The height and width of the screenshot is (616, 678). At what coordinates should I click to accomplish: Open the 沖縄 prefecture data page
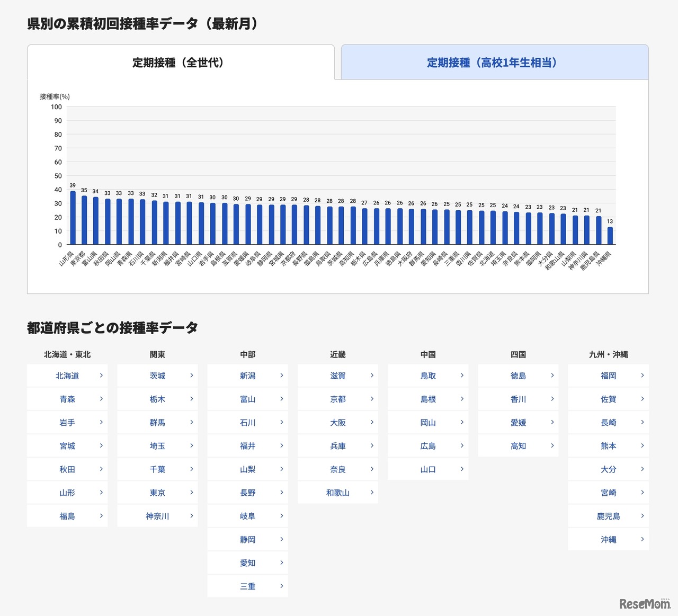pyautogui.click(x=608, y=539)
